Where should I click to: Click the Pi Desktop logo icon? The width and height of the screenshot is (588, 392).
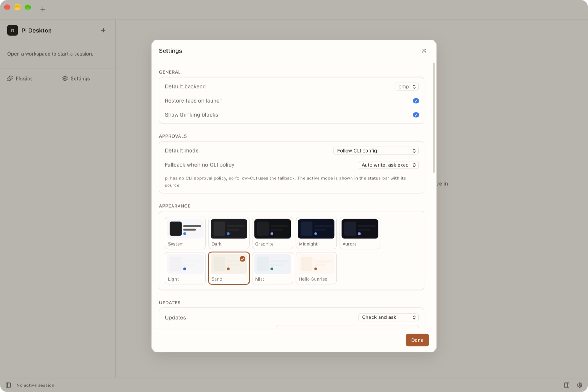pos(12,31)
